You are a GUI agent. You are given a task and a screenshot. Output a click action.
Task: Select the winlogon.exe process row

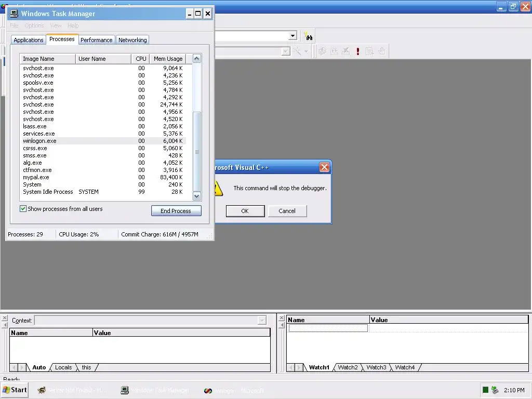pos(103,141)
